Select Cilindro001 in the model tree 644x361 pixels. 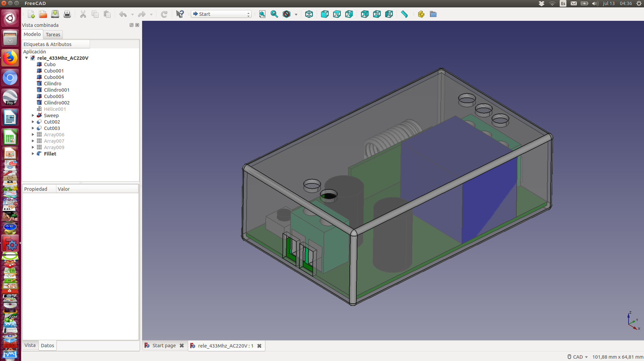coord(56,90)
